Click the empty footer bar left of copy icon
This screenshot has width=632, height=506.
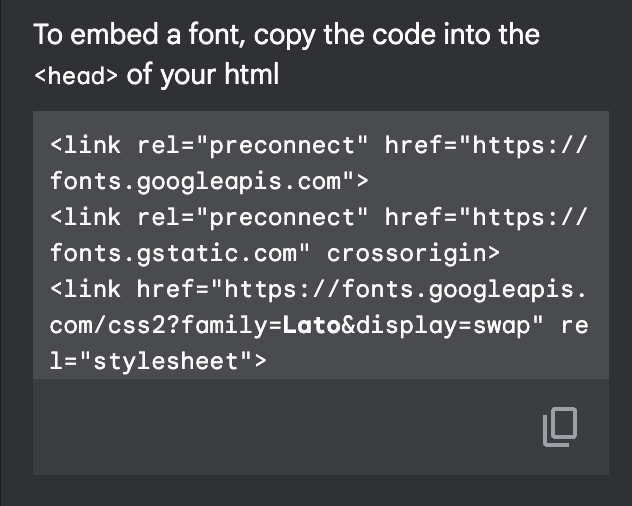(280, 427)
